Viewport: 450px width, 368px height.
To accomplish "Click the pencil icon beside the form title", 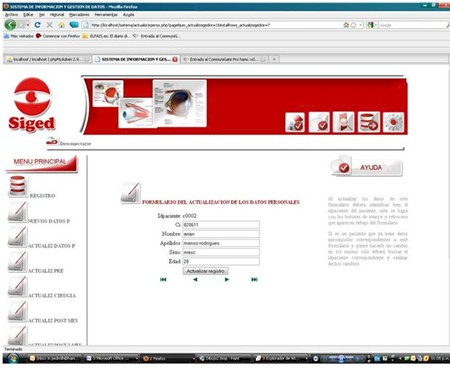I will [131, 193].
